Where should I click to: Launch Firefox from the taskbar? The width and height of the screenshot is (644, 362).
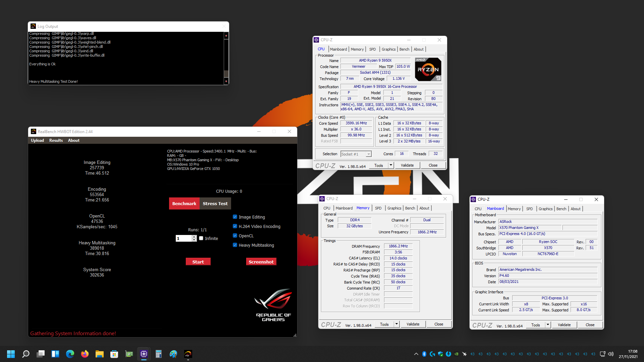(85, 354)
